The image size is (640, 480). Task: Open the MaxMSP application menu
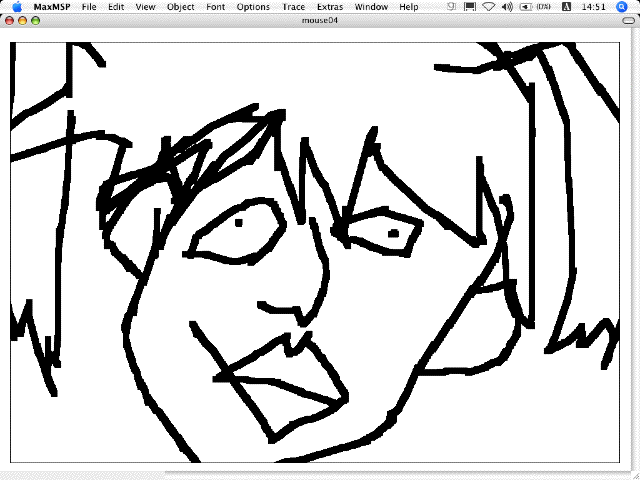pos(52,7)
